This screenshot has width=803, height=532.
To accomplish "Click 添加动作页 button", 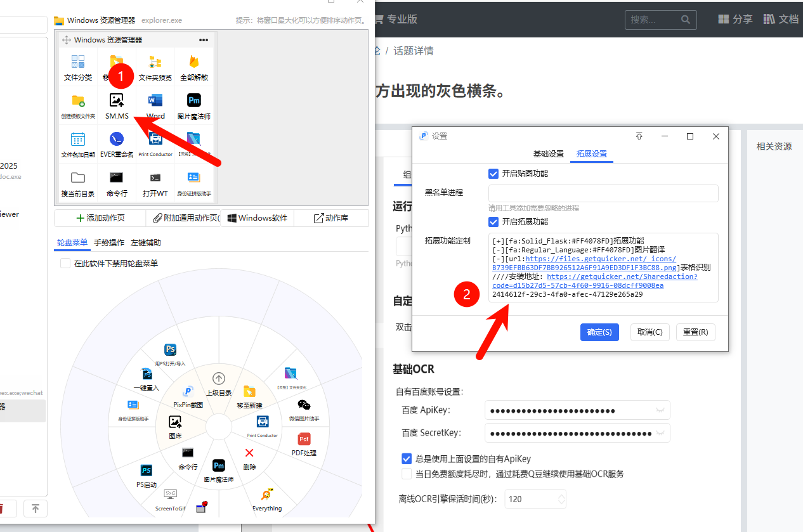I will tap(100, 218).
